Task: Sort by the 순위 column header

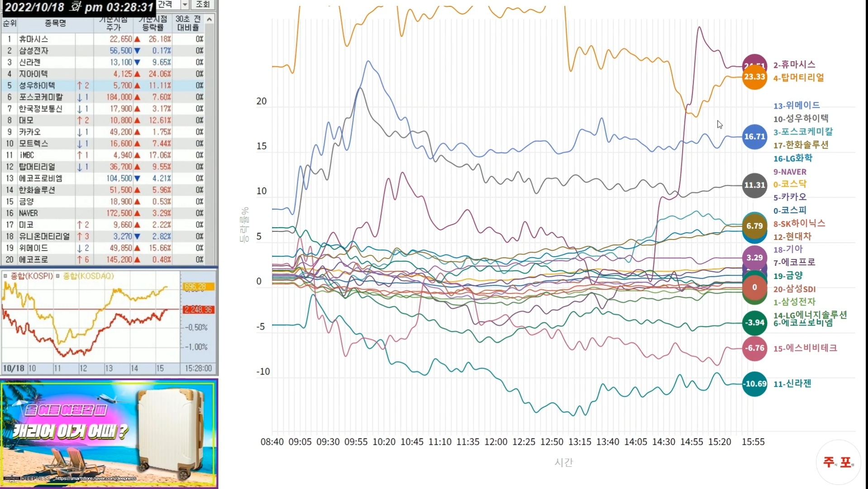Action: pos(10,23)
